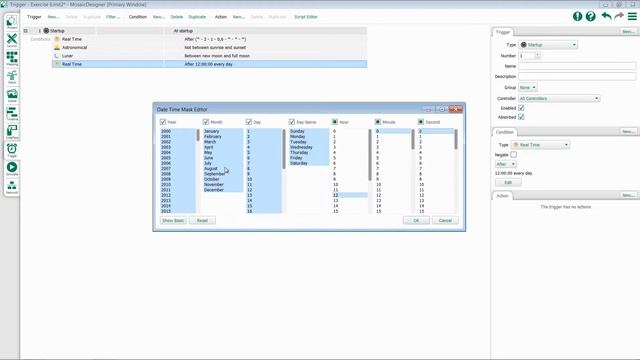Open the Scene mode icon
The width and height of the screenshot is (640, 360).
point(12,95)
